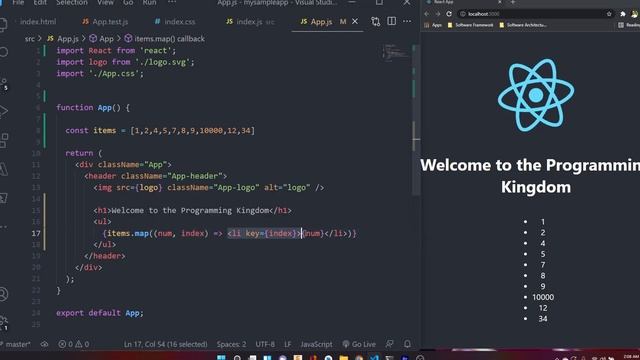
Task: Click the src breadcrumb segment
Action: [x=30, y=39]
